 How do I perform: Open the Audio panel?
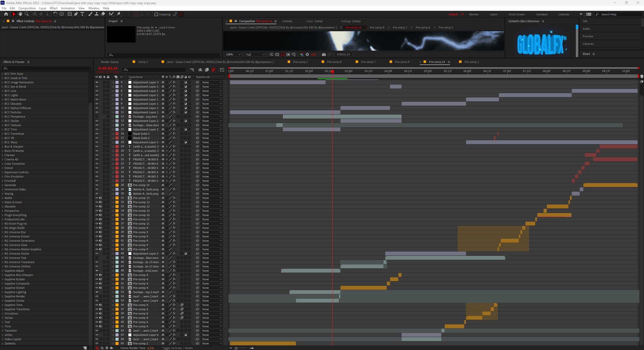pos(586,29)
